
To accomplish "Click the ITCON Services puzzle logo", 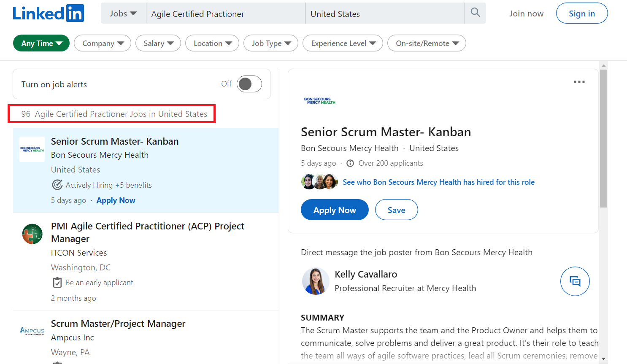I will [x=32, y=234].
